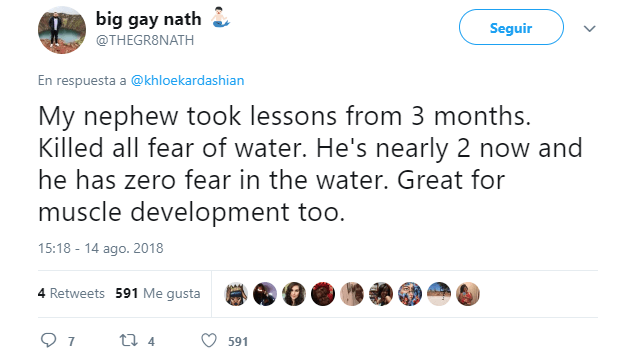Click the reply speech bubble icon
The image size is (636, 364).
coord(49,340)
